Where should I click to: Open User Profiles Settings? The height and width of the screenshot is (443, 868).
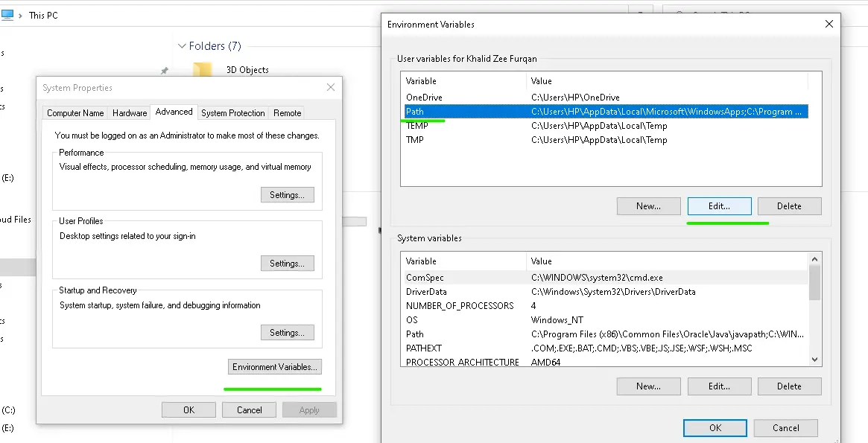click(x=287, y=264)
